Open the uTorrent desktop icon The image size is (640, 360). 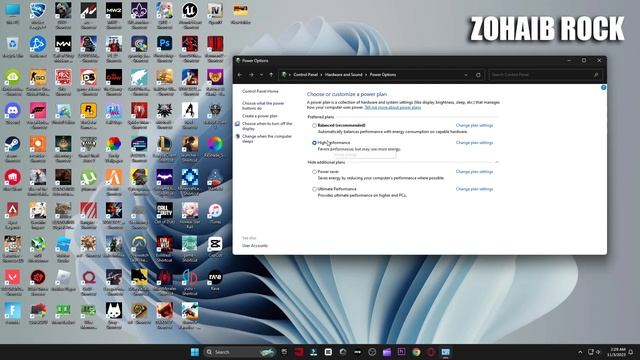(89, 181)
